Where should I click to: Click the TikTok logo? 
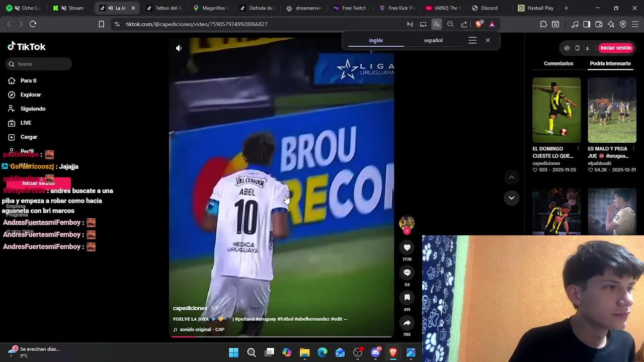pyautogui.click(x=27, y=47)
